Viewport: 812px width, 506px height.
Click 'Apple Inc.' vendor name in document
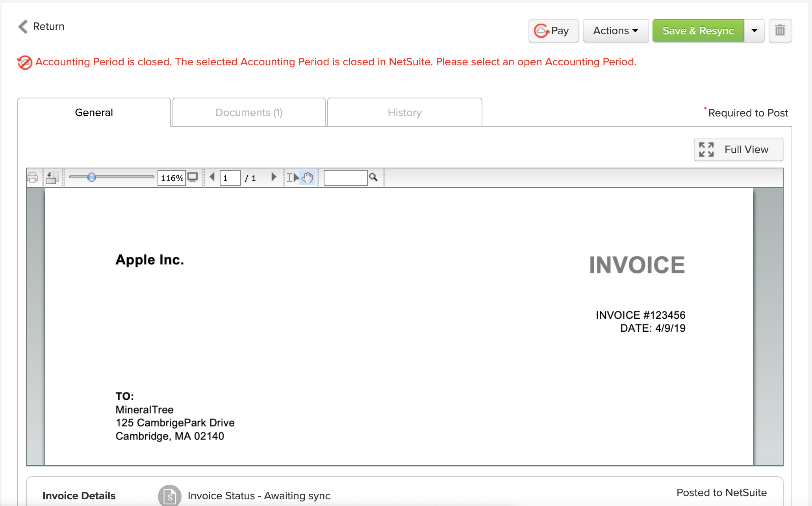pyautogui.click(x=150, y=260)
